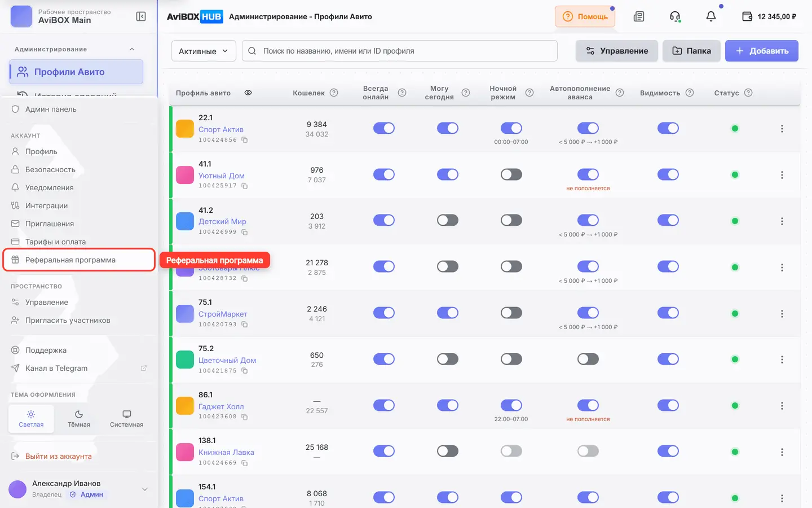Disable Видимость for СтройМаркет

[668, 313]
